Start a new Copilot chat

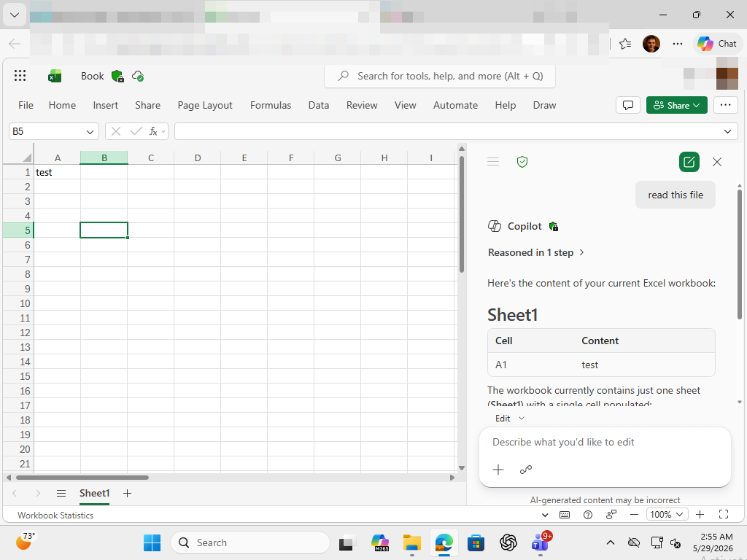[x=689, y=162]
